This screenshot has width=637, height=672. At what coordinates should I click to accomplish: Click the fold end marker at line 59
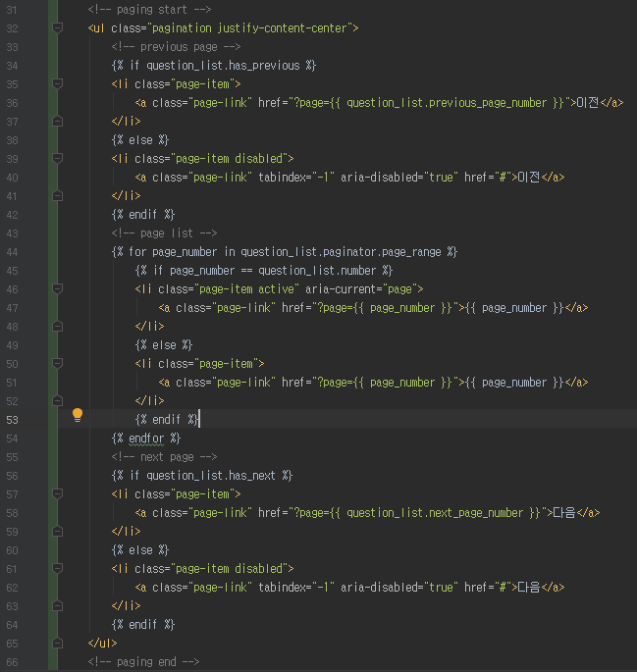click(x=58, y=532)
